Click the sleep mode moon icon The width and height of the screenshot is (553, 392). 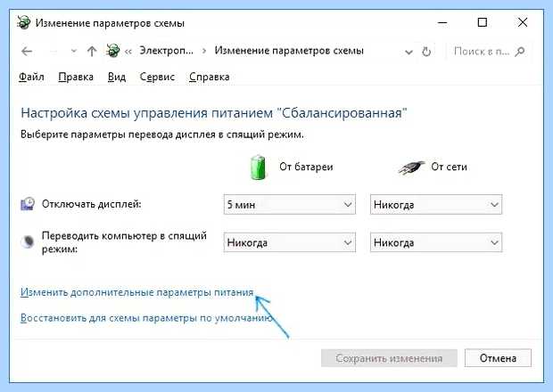(x=28, y=241)
